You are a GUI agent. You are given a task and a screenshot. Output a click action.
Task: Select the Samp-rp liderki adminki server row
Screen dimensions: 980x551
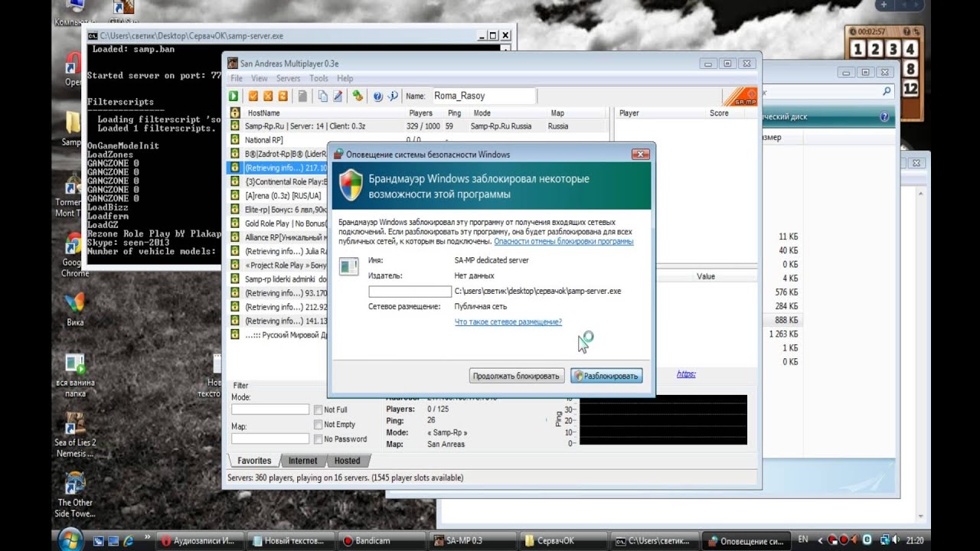pos(279,279)
